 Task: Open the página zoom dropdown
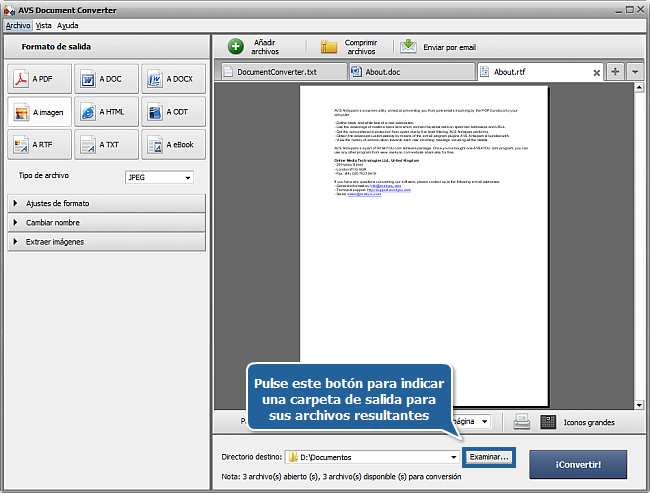[x=484, y=422]
